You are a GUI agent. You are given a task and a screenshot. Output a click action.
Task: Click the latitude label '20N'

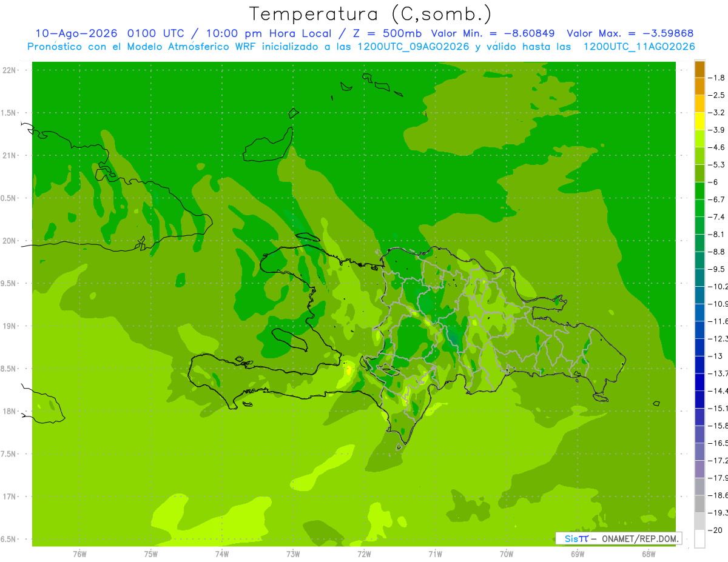[x=10, y=241]
